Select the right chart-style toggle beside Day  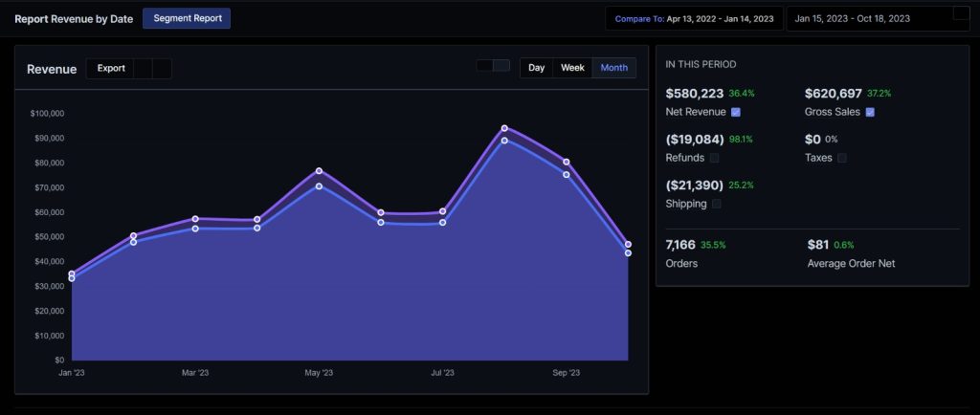(x=501, y=66)
